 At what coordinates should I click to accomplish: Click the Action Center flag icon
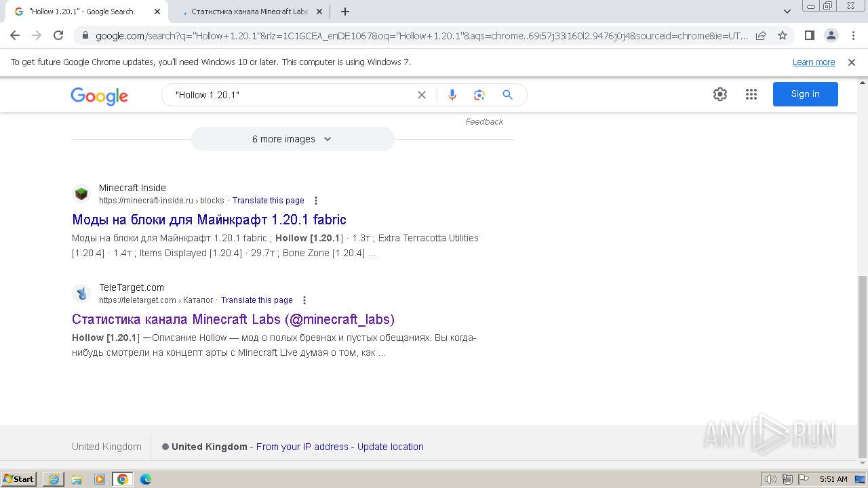[x=804, y=479]
